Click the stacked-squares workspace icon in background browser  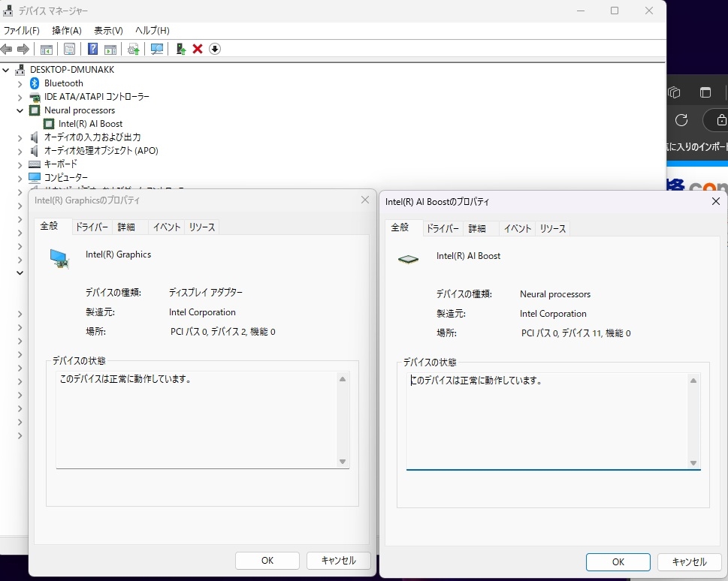pyautogui.click(x=674, y=92)
